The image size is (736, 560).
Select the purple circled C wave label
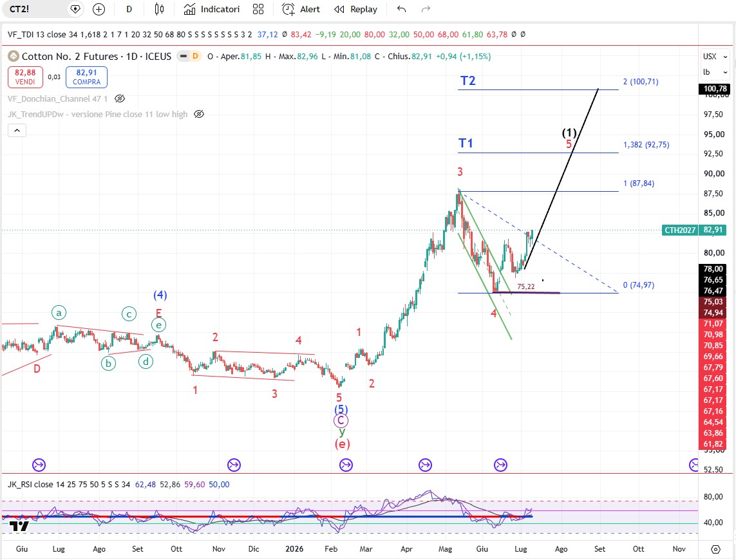click(341, 420)
